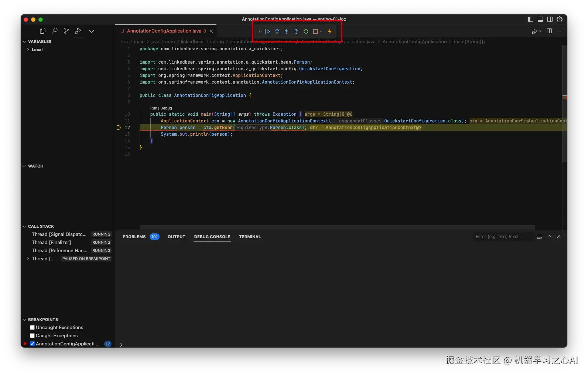Open customize layout gear icon

coord(560,19)
